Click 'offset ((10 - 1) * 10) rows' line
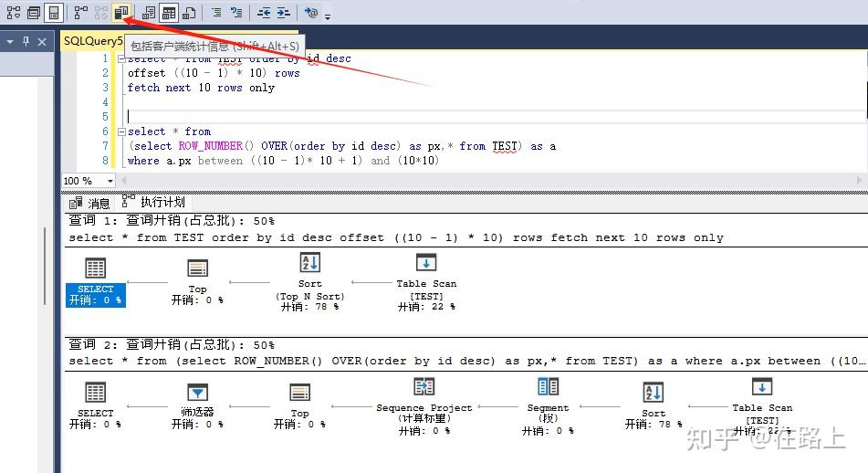This screenshot has width=868, height=473. coord(214,73)
